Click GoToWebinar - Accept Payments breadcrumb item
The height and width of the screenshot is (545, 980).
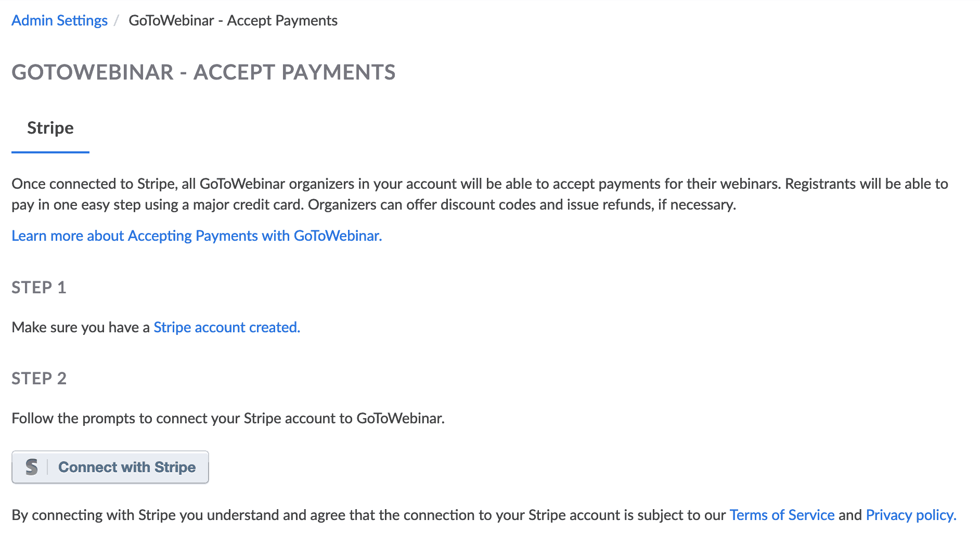click(233, 20)
